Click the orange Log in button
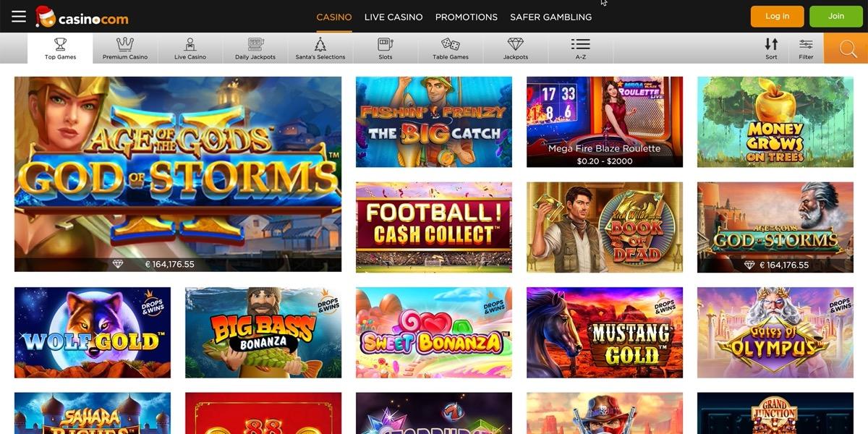 tap(778, 16)
